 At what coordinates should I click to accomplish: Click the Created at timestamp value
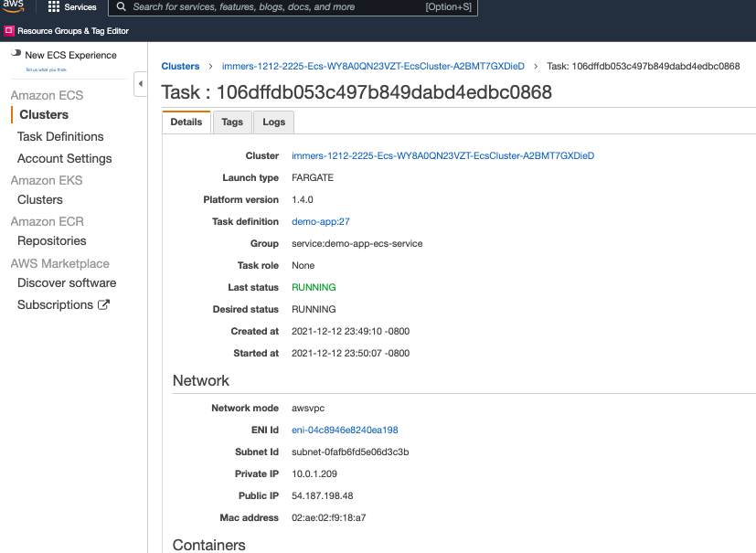(x=350, y=331)
